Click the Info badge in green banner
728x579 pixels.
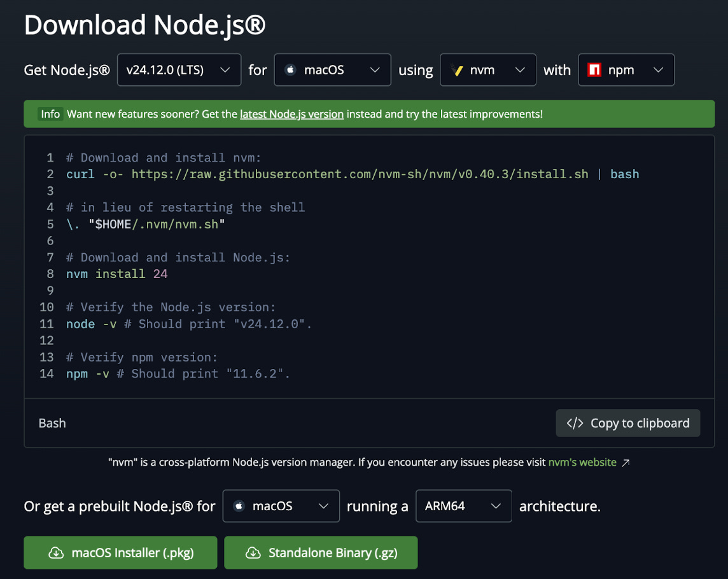50,114
